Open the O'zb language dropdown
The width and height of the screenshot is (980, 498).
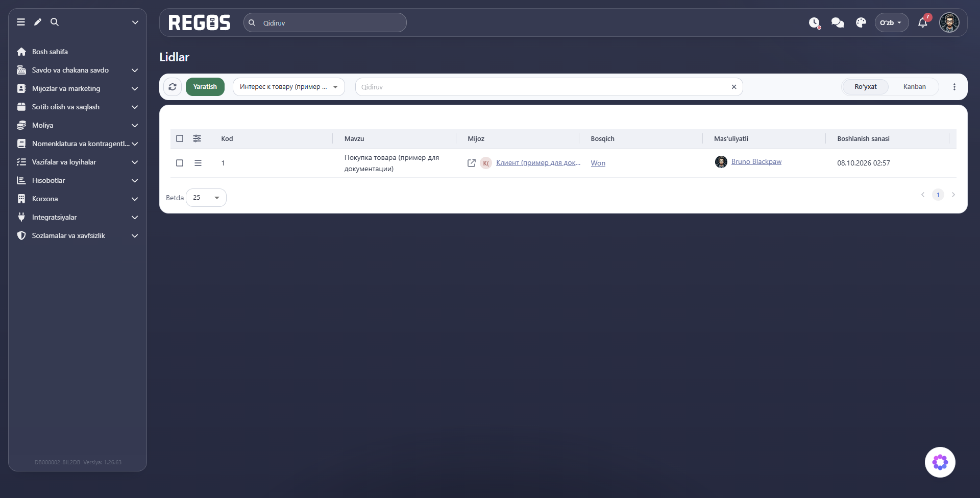(891, 22)
